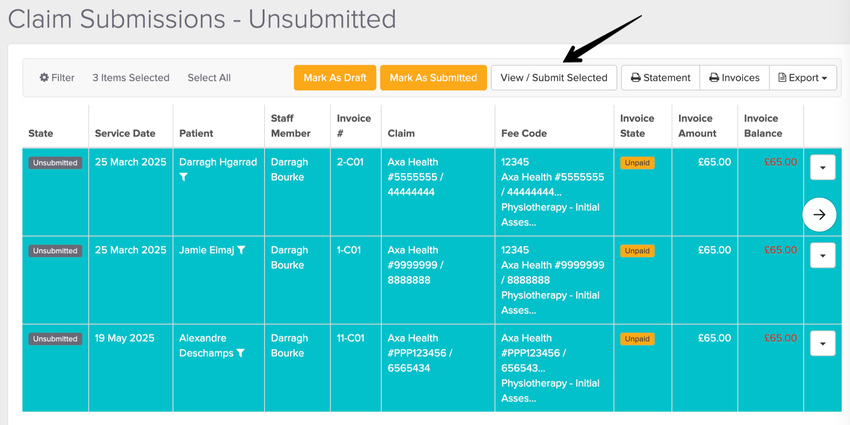Click Mark As Submitted button

[x=433, y=78]
